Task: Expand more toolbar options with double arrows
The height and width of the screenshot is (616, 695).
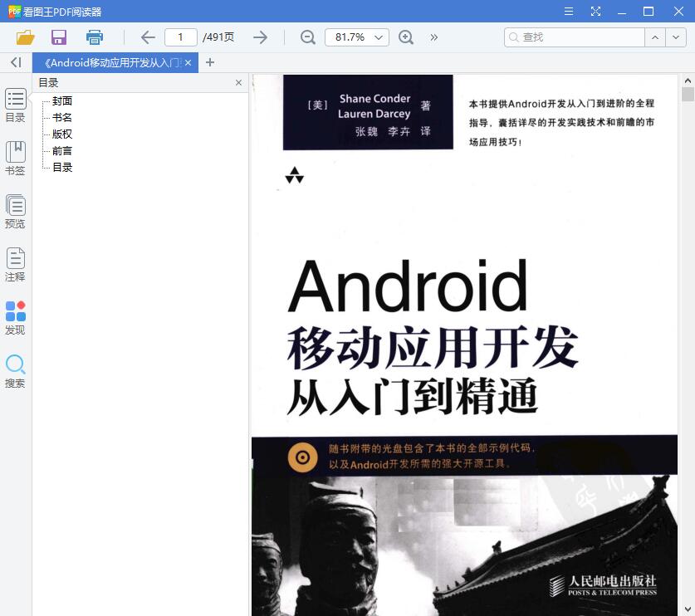Action: (x=433, y=37)
